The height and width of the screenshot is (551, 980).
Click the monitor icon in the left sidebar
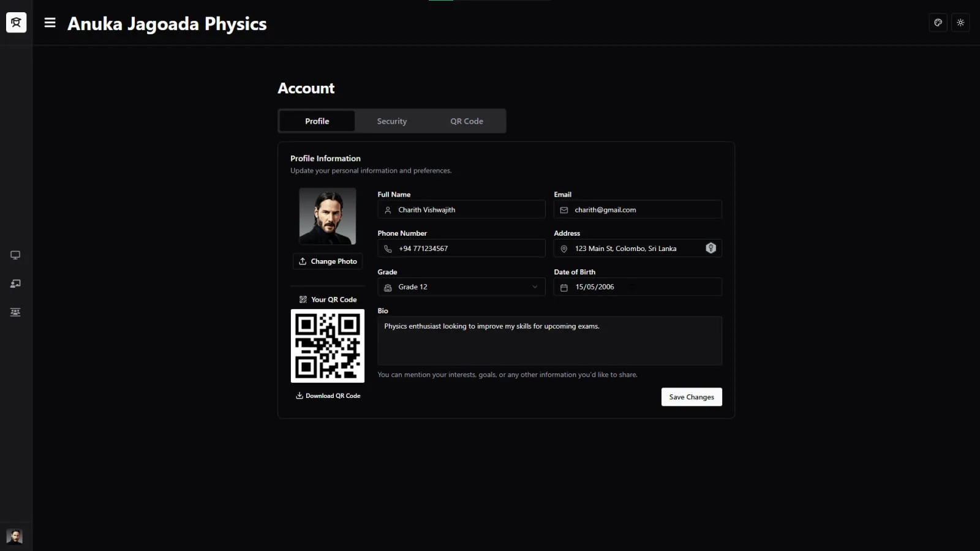click(x=15, y=255)
